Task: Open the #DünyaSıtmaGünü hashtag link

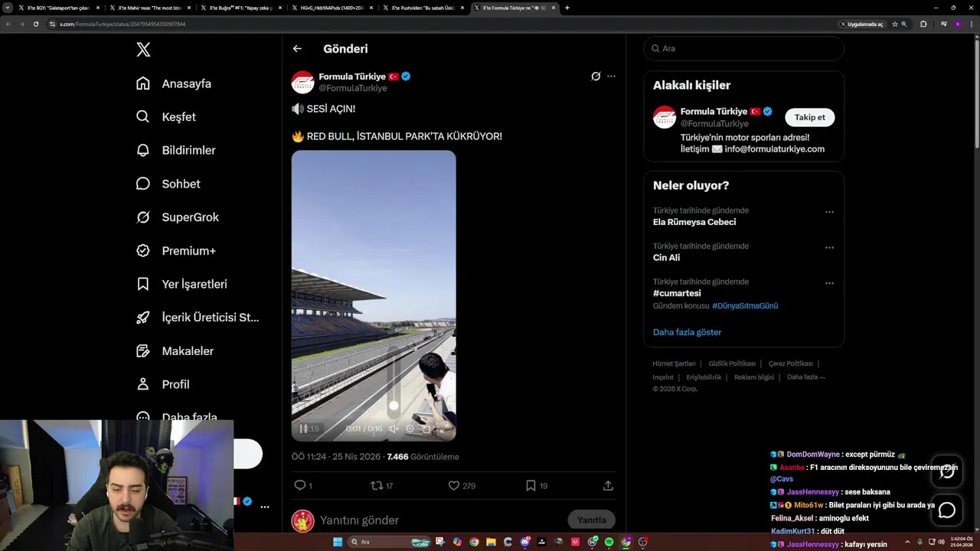Action: coord(745,306)
